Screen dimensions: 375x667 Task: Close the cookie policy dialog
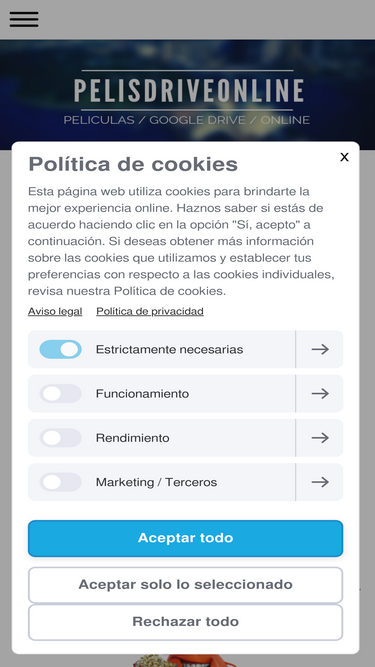coord(344,157)
